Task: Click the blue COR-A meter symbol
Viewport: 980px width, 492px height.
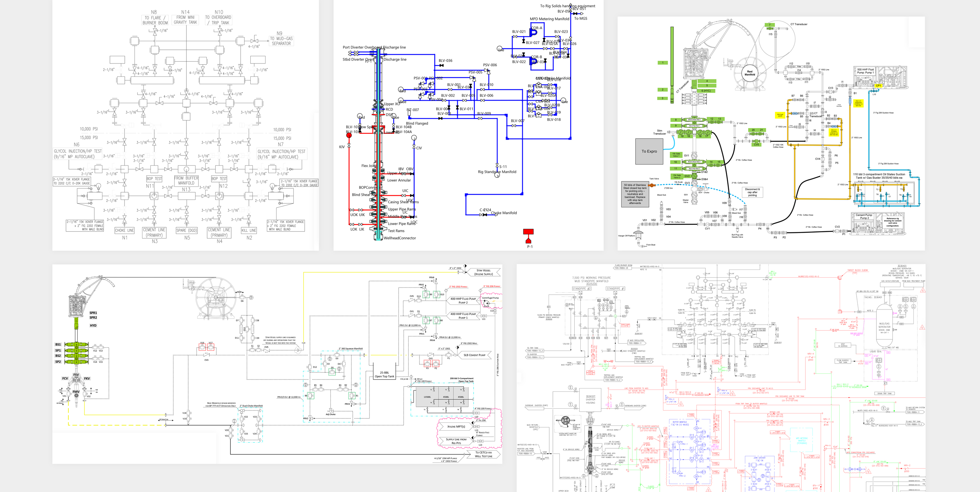Action: (x=533, y=33)
